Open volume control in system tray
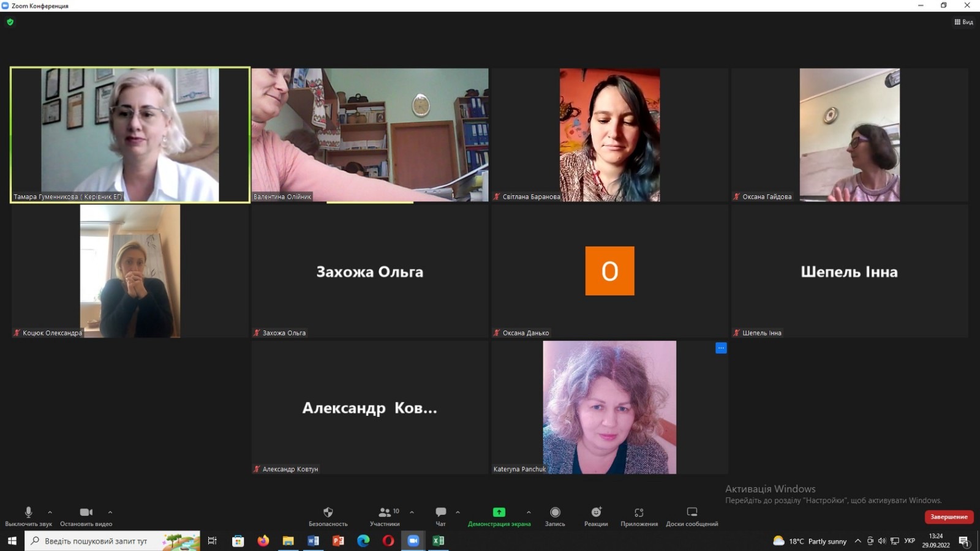The image size is (980, 551). [882, 541]
